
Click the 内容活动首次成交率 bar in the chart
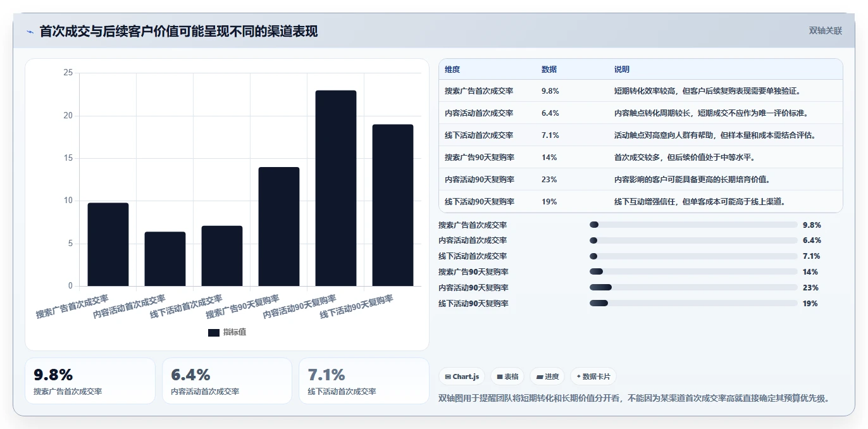pyautogui.click(x=165, y=259)
